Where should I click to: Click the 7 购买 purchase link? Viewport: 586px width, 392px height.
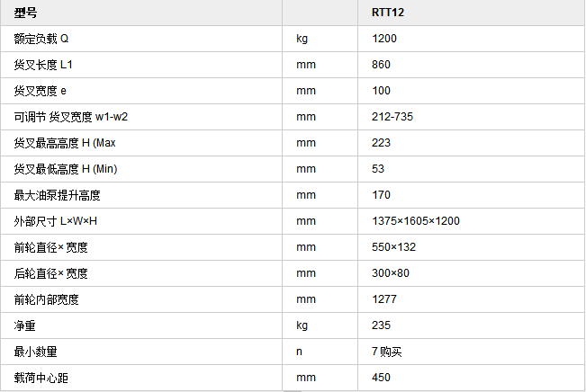(386, 352)
